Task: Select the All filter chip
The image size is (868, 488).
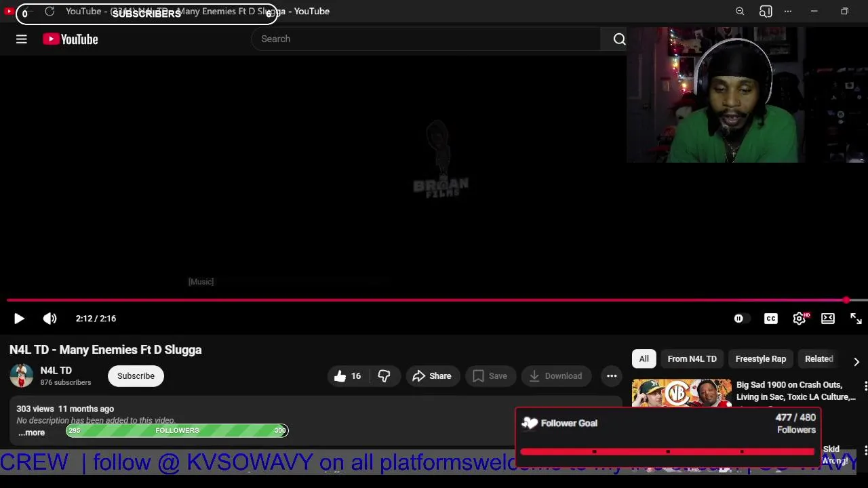Action: point(644,359)
